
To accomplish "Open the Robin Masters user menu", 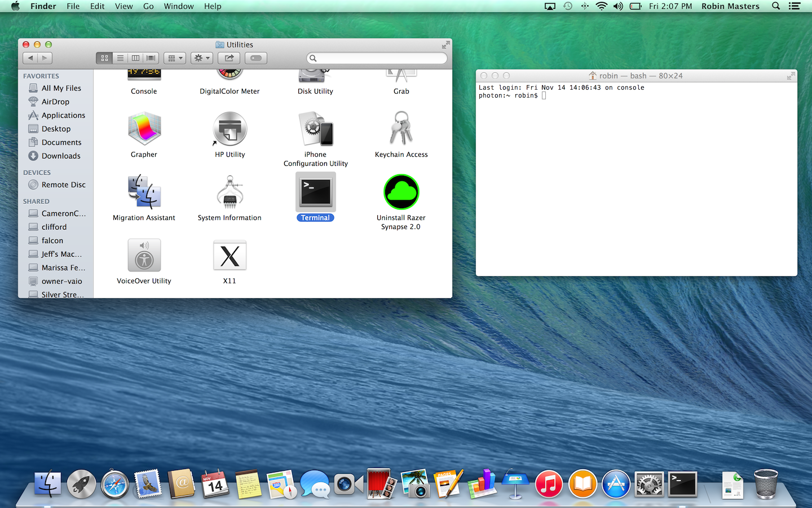I will click(730, 6).
